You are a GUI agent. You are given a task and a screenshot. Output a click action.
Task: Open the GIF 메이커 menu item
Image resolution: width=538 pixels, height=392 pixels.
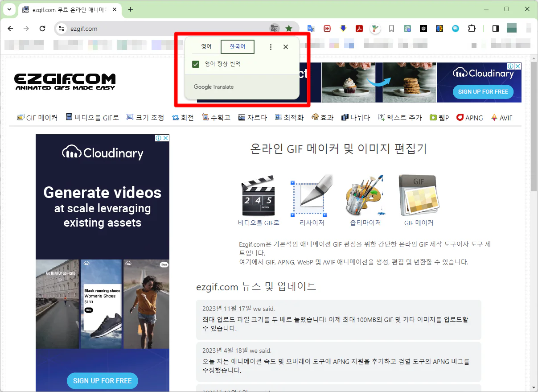(37, 118)
